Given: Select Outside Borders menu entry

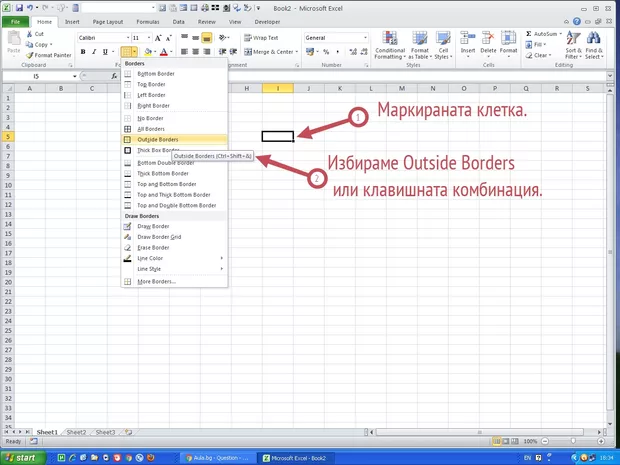Looking at the screenshot, I should (157, 139).
